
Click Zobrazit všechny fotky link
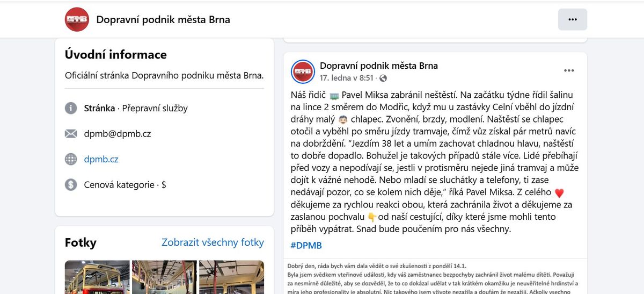(x=213, y=242)
